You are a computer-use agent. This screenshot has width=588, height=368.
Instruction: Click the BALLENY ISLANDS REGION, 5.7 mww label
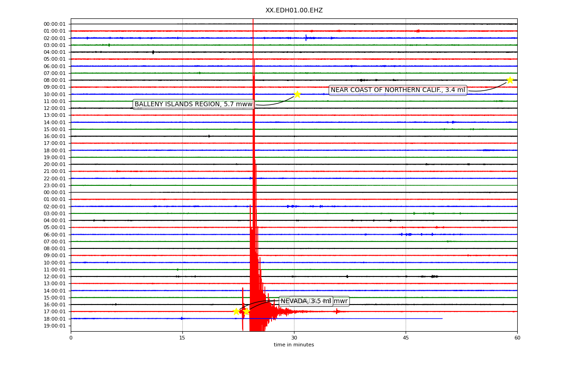[x=193, y=104]
